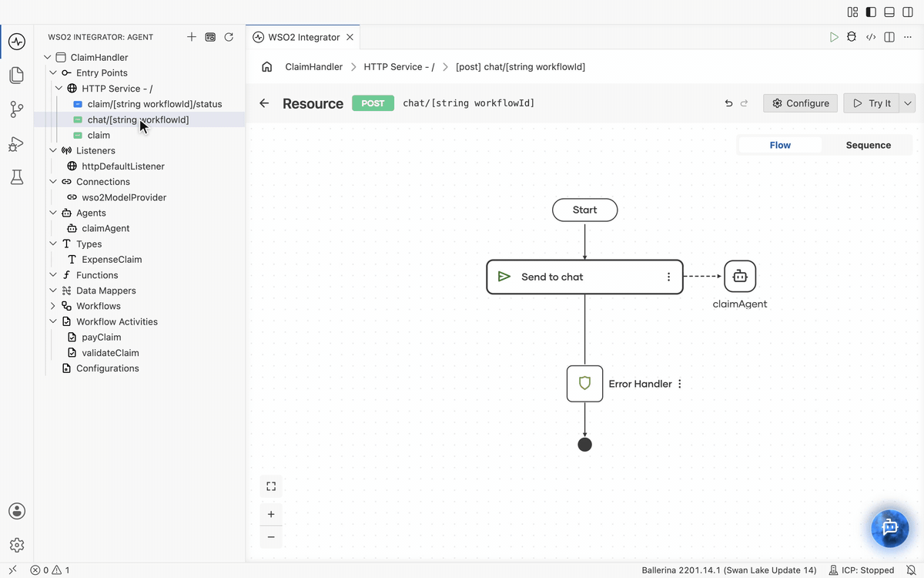Split the editor with split icon

click(x=889, y=37)
